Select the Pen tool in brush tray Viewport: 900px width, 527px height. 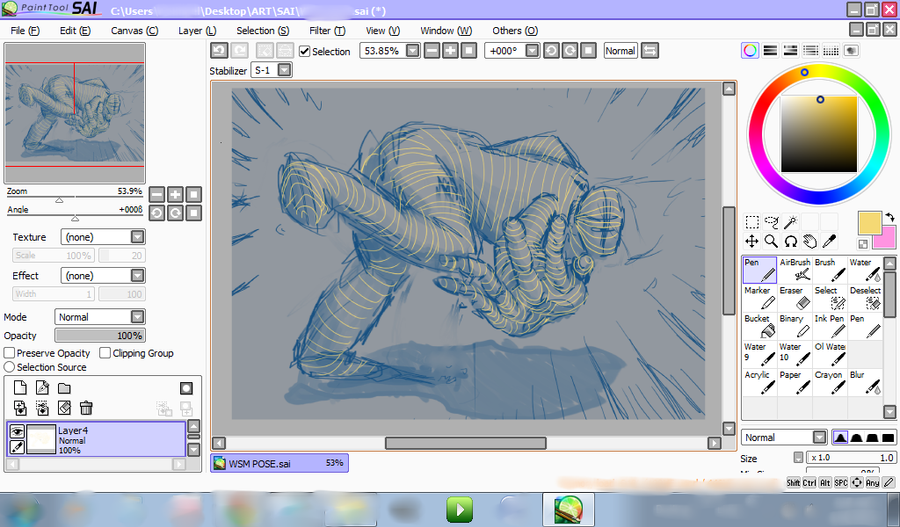pyautogui.click(x=760, y=270)
